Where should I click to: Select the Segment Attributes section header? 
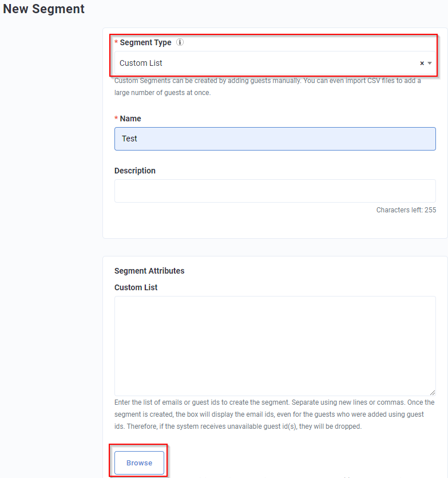pyautogui.click(x=149, y=271)
